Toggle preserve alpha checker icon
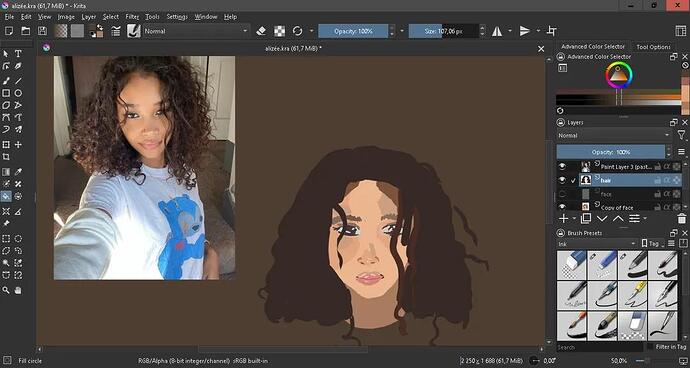The height and width of the screenshot is (368, 690). point(279,31)
